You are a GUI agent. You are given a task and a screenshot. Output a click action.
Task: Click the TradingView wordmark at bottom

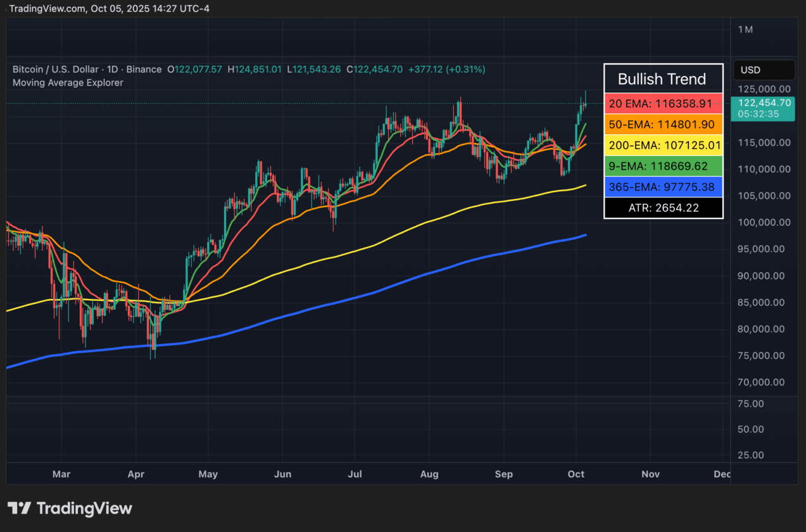point(84,509)
